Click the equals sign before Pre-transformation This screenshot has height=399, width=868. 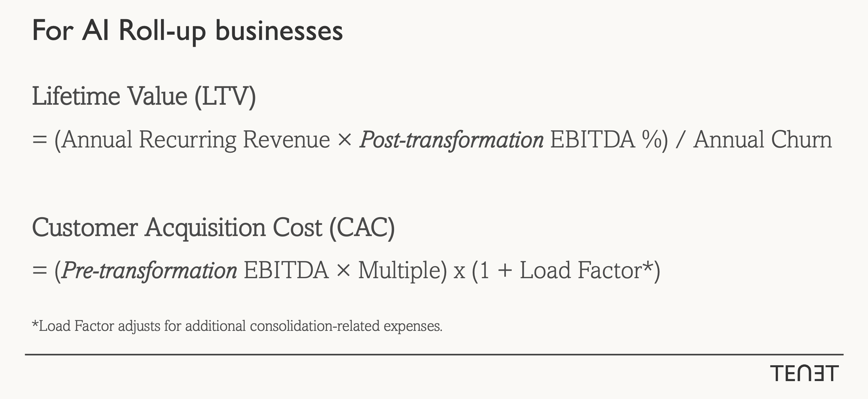tap(39, 271)
